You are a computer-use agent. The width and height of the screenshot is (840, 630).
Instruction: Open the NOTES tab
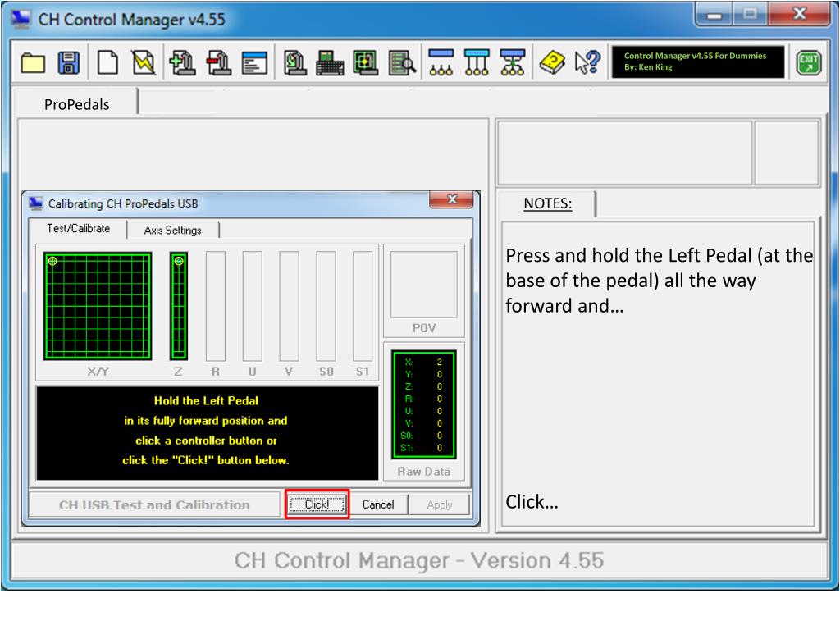(547, 203)
